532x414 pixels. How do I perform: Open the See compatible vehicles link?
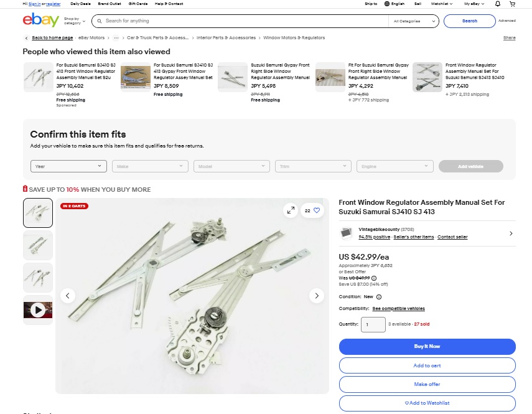[398, 308]
